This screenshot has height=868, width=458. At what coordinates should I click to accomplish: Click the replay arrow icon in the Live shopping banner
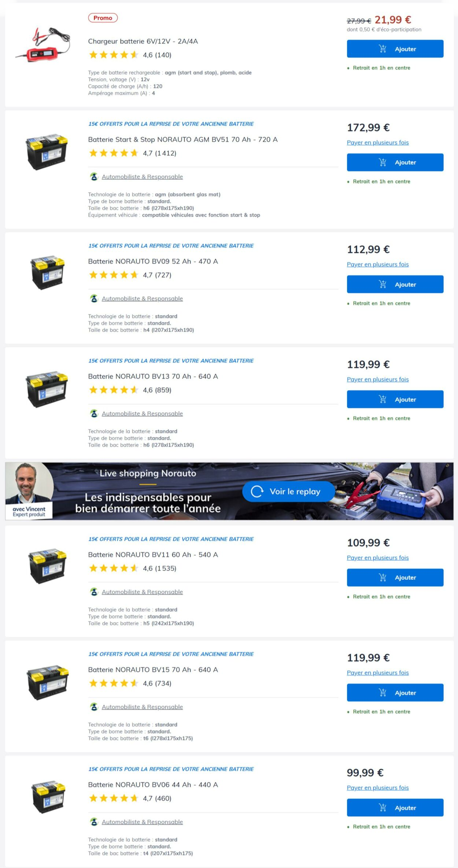(257, 491)
